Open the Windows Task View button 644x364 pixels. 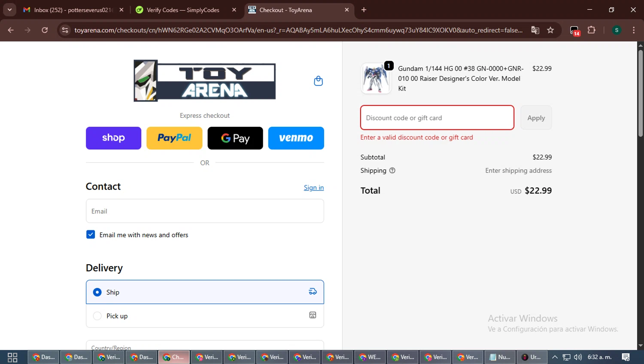pos(12,357)
